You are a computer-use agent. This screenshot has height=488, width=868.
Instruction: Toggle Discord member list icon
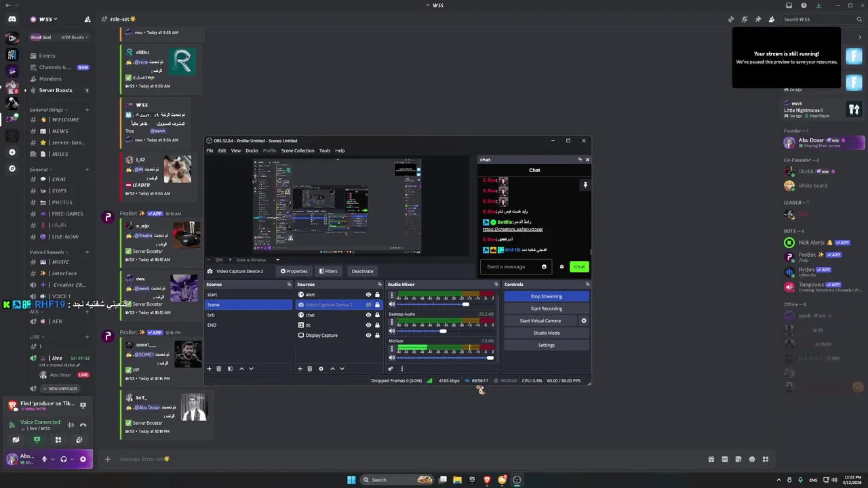click(772, 19)
